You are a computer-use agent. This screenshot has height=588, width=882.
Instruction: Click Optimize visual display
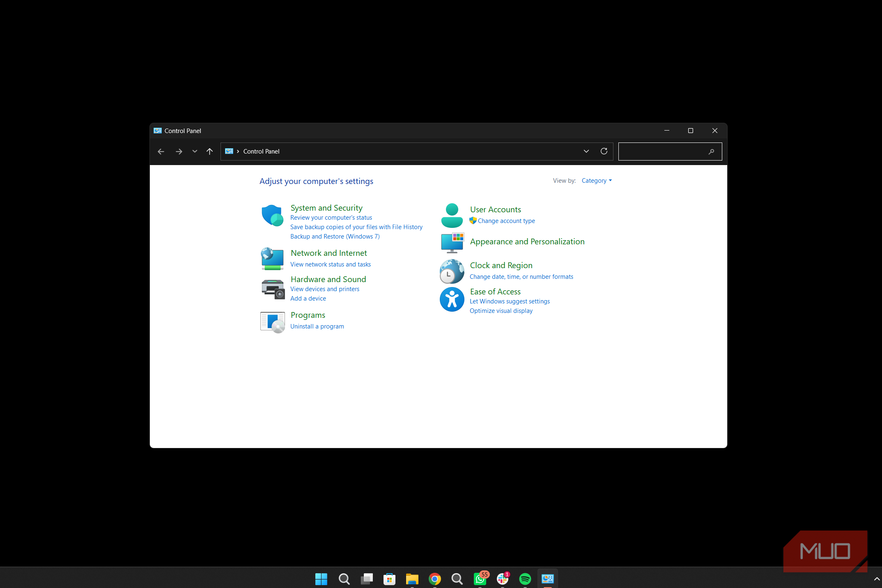[x=501, y=311]
